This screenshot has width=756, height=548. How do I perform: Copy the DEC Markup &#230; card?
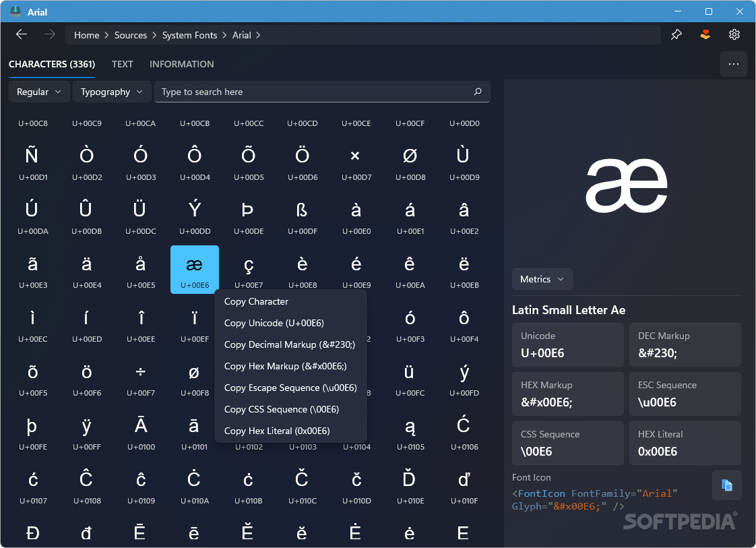pos(685,345)
